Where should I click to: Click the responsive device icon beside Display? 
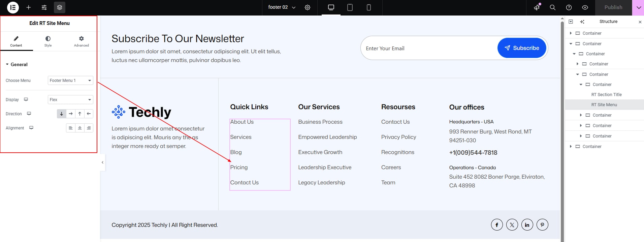tap(26, 99)
